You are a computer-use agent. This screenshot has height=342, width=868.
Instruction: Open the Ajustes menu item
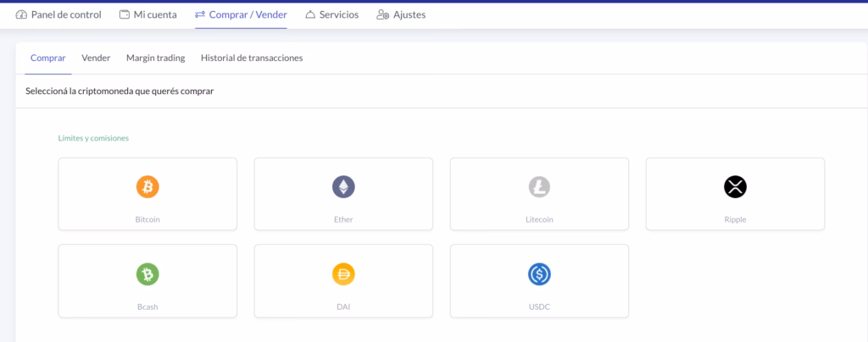401,15
